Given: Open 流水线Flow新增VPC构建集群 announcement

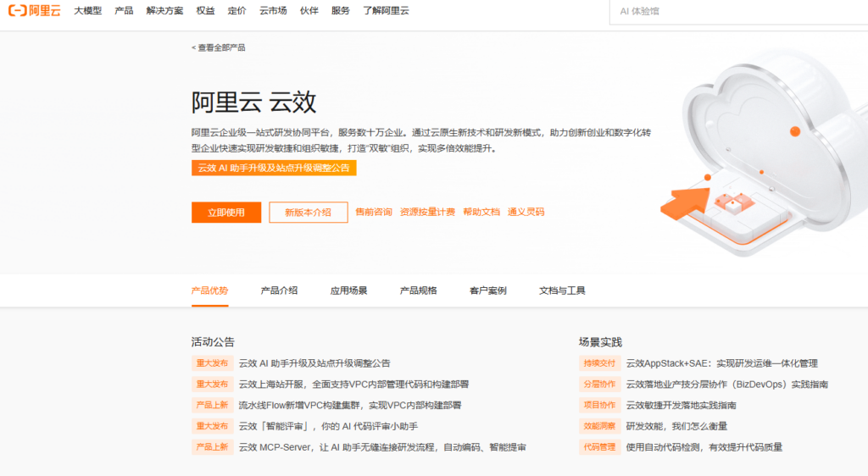Looking at the screenshot, I should [x=350, y=405].
